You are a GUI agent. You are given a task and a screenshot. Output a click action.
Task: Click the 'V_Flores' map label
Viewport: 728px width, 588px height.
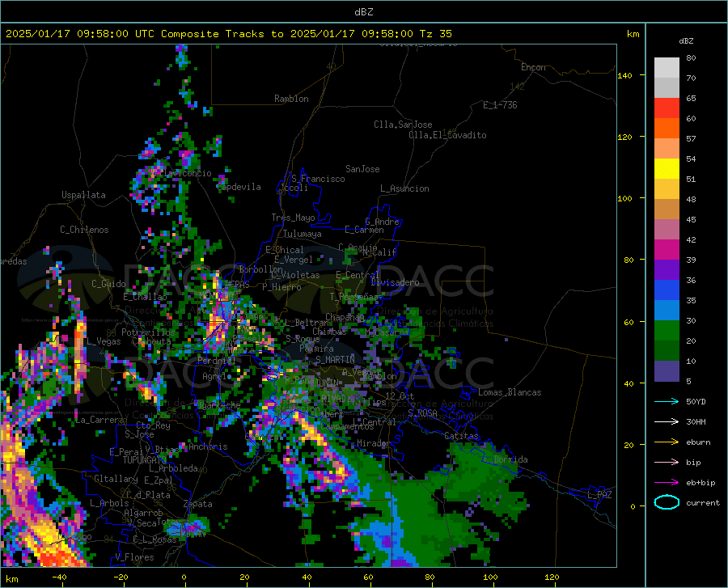(x=134, y=557)
